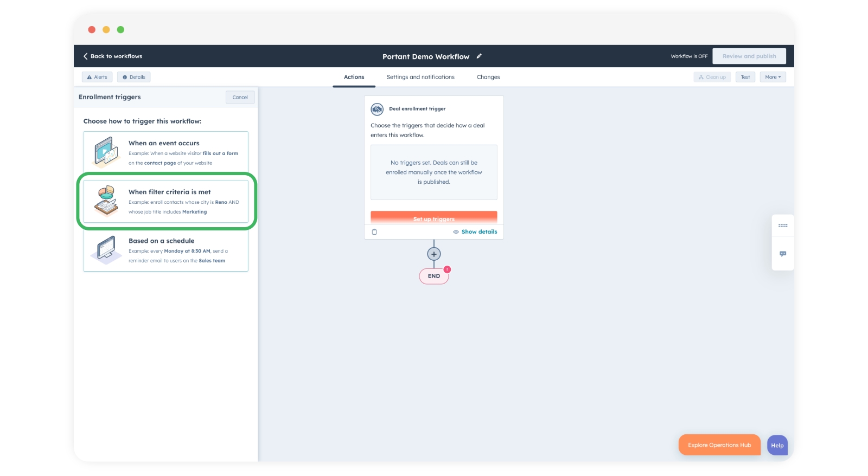Cancel the enrollment triggers panel
Screen dimensions: 868x476
[x=240, y=98]
